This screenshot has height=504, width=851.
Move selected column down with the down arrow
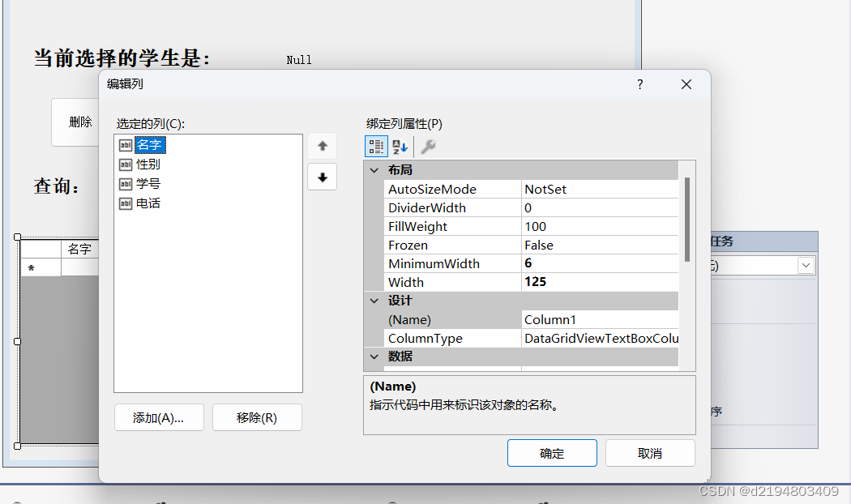click(x=322, y=177)
